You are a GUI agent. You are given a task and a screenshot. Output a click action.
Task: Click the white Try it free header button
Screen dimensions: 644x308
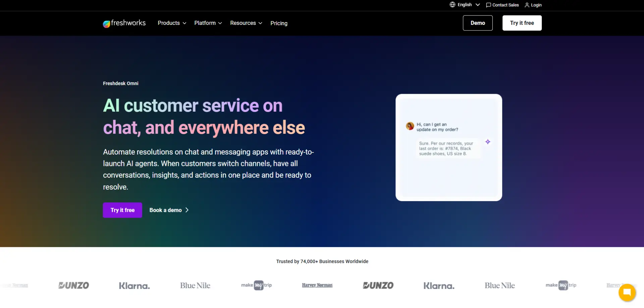pos(522,23)
